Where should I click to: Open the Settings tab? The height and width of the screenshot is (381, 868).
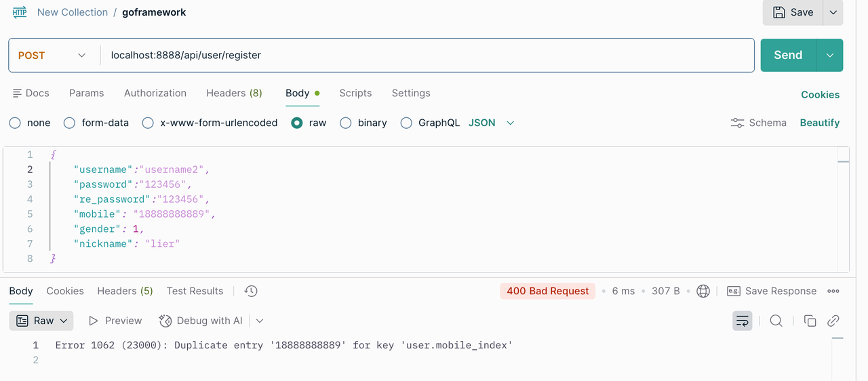(411, 93)
